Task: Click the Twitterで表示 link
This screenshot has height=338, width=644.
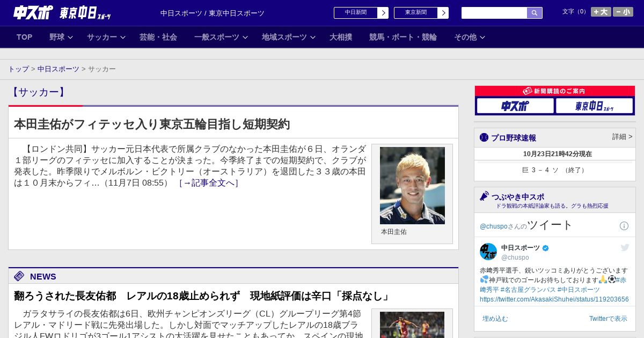Action: tap(608, 319)
